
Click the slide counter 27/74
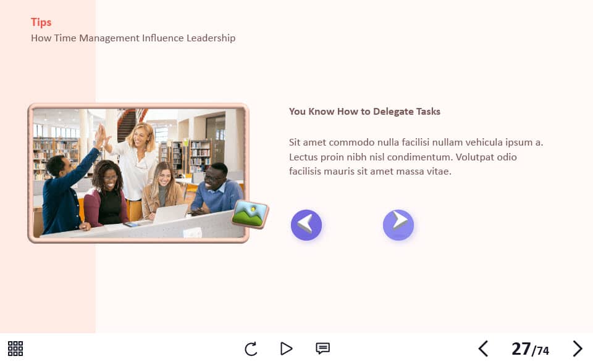tap(530, 349)
